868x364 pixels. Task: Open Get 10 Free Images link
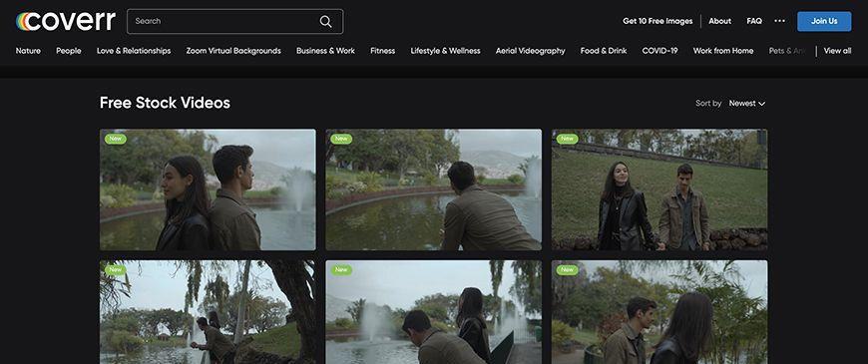click(657, 21)
